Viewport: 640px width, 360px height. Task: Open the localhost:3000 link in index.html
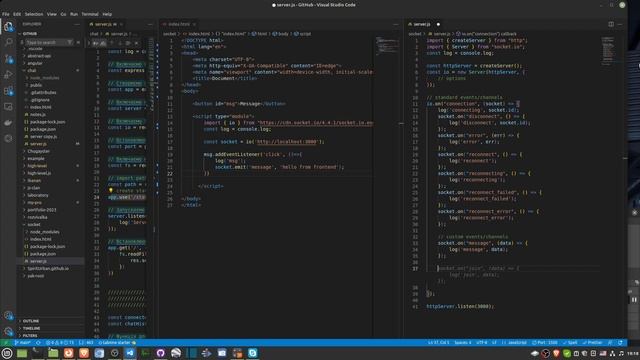coord(286,142)
